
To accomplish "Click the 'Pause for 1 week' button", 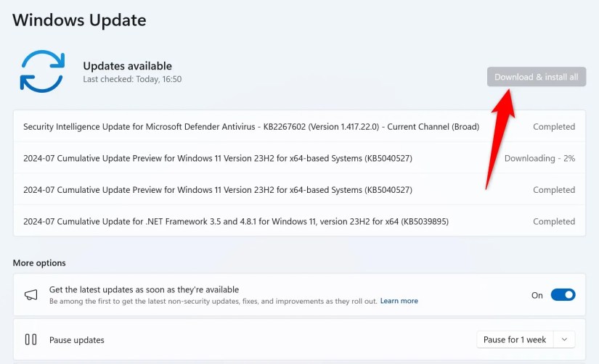I will [x=515, y=339].
